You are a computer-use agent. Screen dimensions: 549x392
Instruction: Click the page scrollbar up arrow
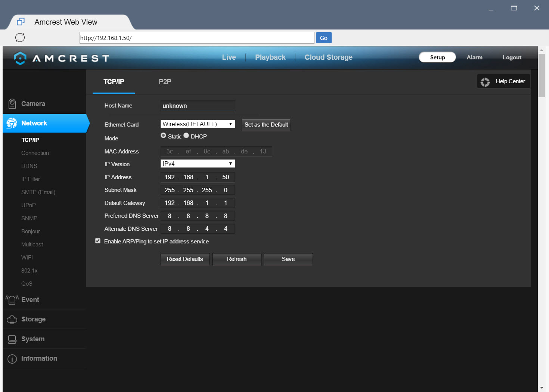(542, 50)
